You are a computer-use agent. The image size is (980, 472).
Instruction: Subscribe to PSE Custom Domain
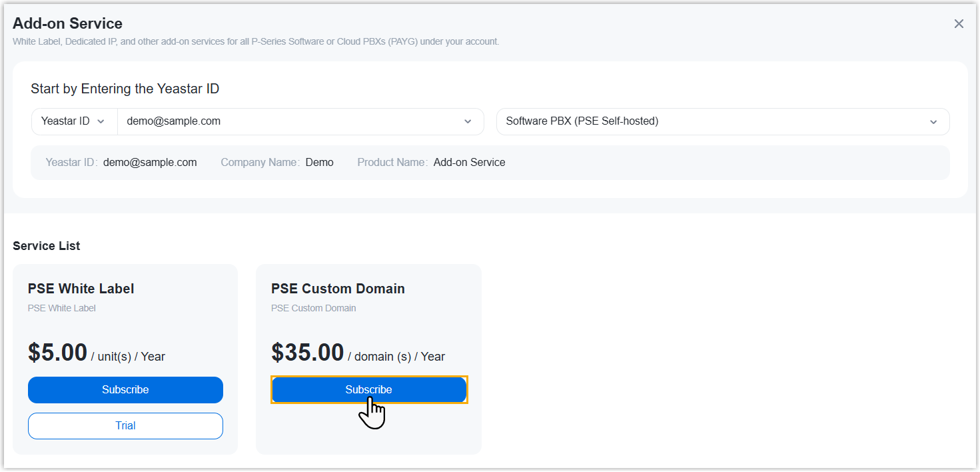coord(368,390)
